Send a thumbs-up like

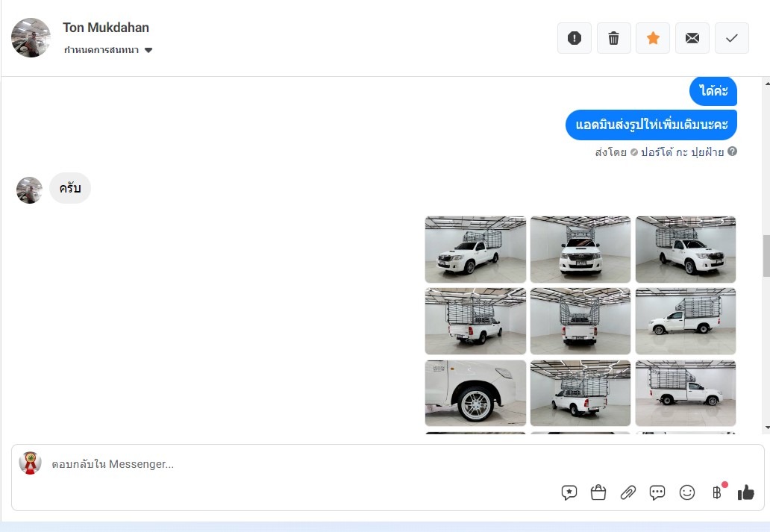click(746, 492)
